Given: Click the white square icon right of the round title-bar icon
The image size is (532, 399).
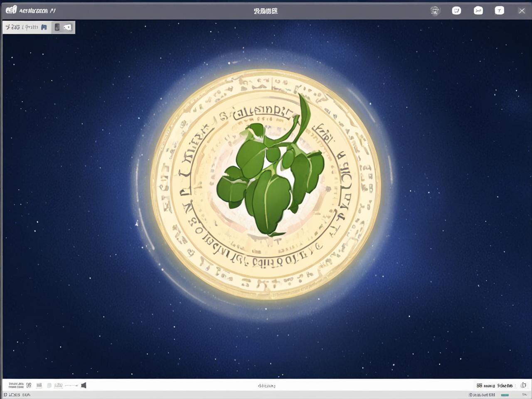Looking at the screenshot, I should tap(456, 11).
